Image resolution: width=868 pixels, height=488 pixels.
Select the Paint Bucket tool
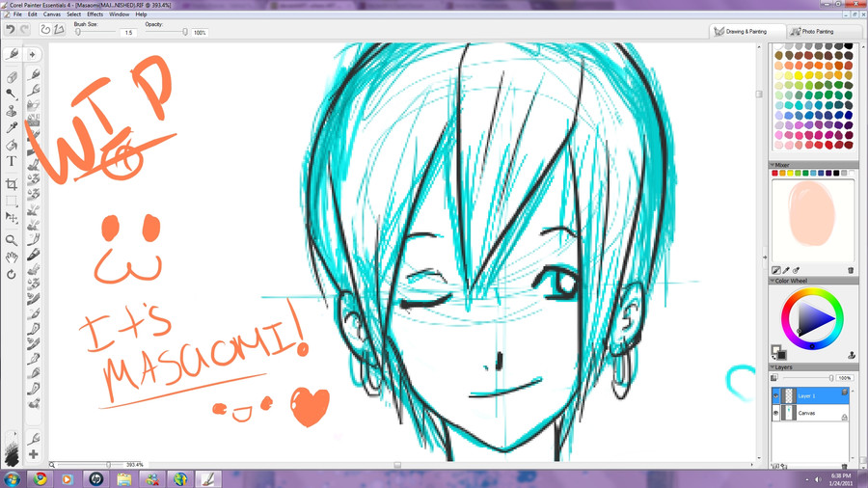point(12,145)
